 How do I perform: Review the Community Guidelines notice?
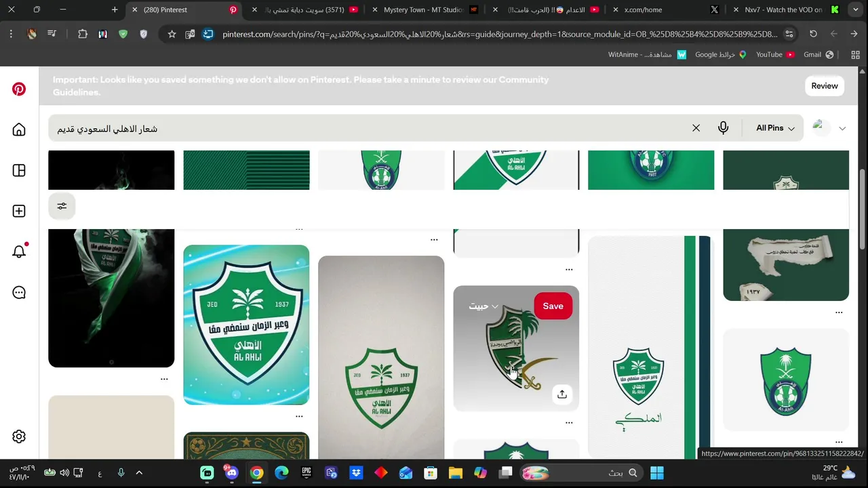[825, 85]
